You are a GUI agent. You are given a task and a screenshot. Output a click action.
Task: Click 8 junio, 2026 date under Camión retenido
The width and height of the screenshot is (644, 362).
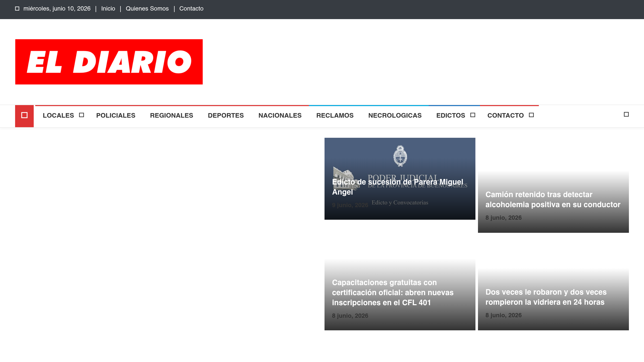[x=503, y=218]
